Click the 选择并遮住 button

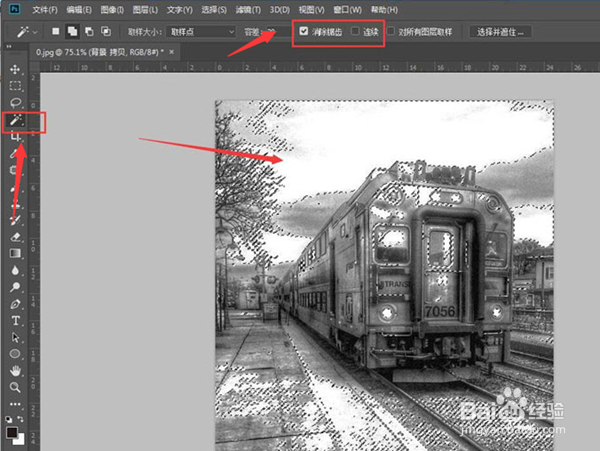point(500,32)
